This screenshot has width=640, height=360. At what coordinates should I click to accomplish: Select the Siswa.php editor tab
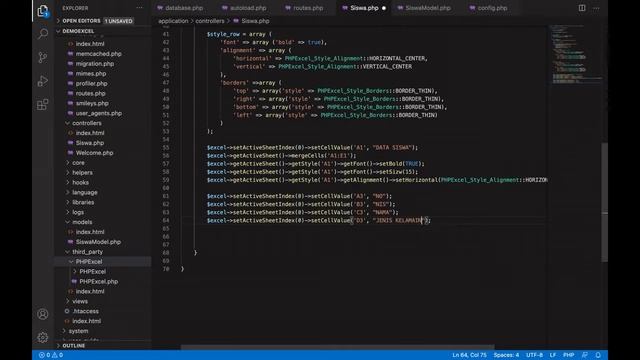point(364,8)
